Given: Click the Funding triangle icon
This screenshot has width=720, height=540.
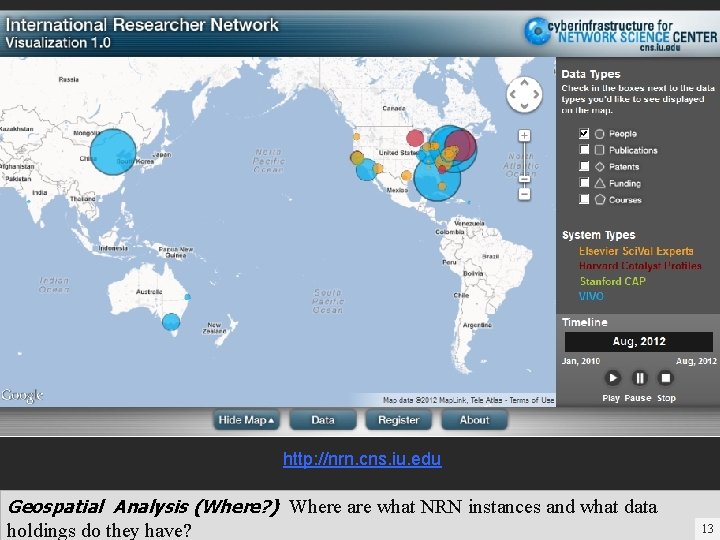Looking at the screenshot, I should coord(599,183).
